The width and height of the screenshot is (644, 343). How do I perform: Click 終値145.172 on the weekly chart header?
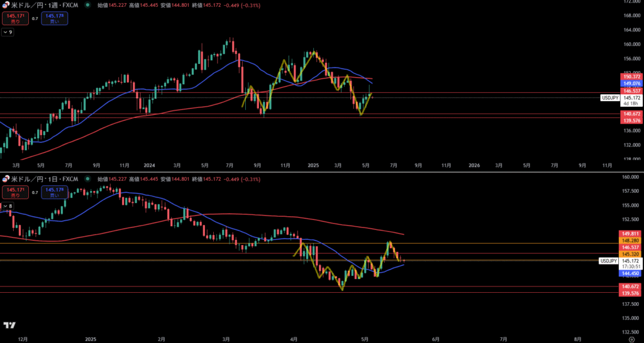[x=206, y=6]
